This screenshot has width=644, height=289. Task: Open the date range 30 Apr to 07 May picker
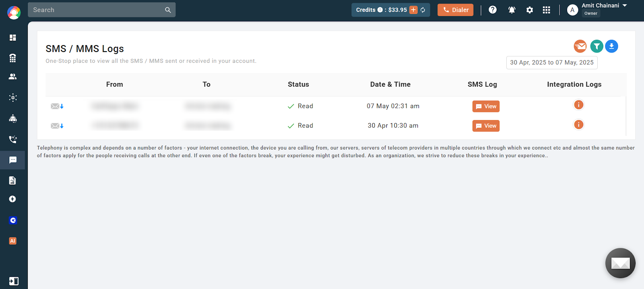coord(552,62)
